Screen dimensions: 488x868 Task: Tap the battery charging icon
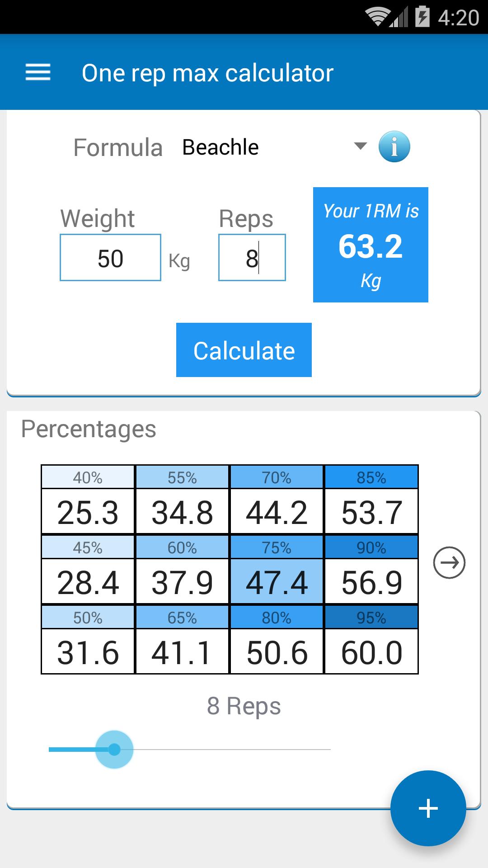pos(422,17)
